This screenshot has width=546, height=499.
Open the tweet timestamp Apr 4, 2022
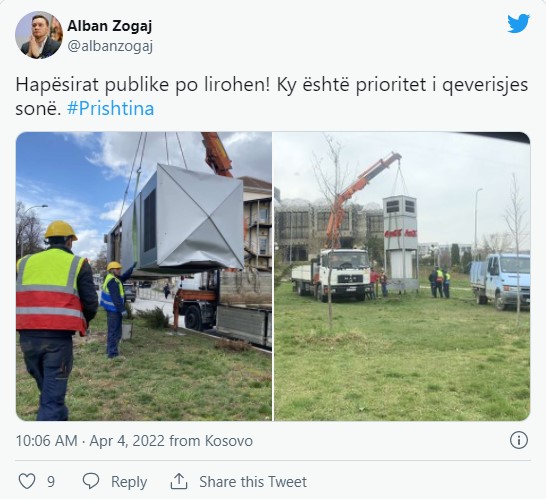(127, 441)
